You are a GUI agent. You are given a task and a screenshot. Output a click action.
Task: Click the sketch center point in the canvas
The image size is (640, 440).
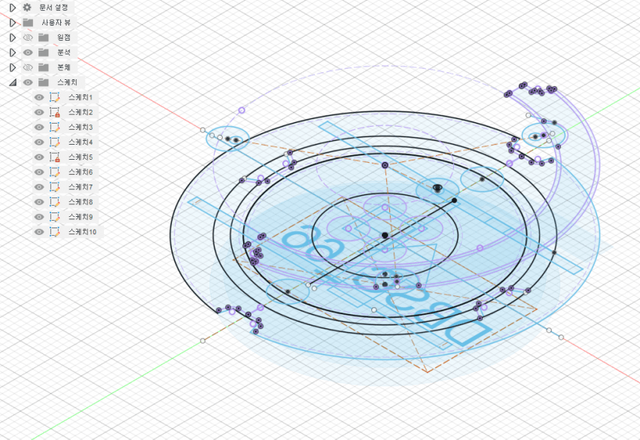click(384, 235)
